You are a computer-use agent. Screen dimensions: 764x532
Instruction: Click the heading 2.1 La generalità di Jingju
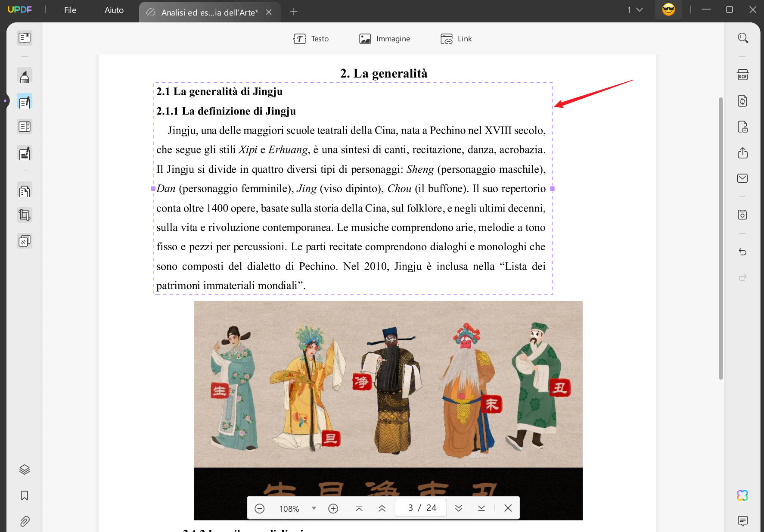coord(219,91)
